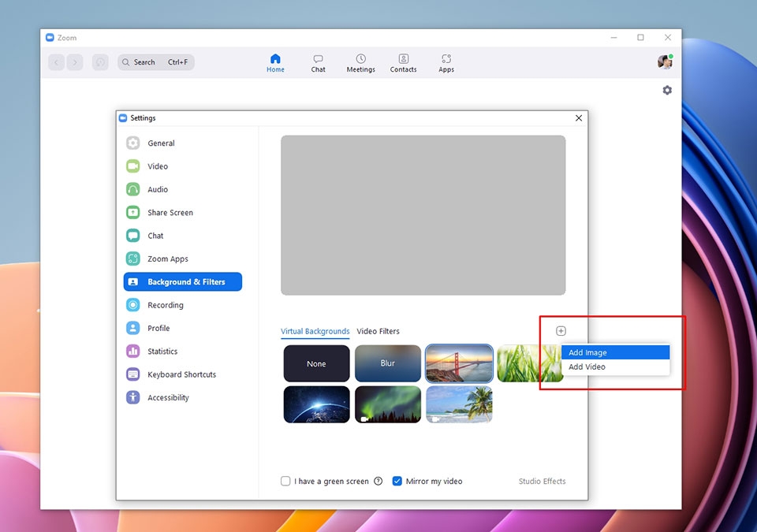
Task: Open Audio settings
Action: pos(184,190)
